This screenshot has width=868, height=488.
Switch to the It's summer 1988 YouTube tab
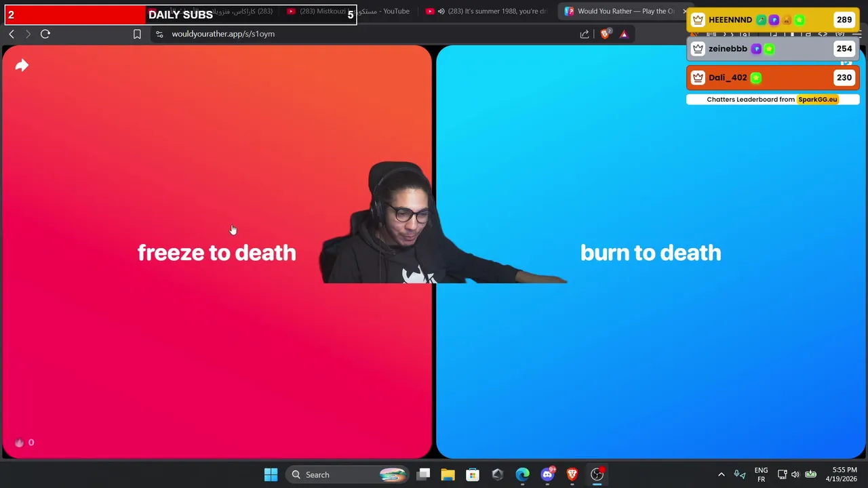click(x=486, y=11)
